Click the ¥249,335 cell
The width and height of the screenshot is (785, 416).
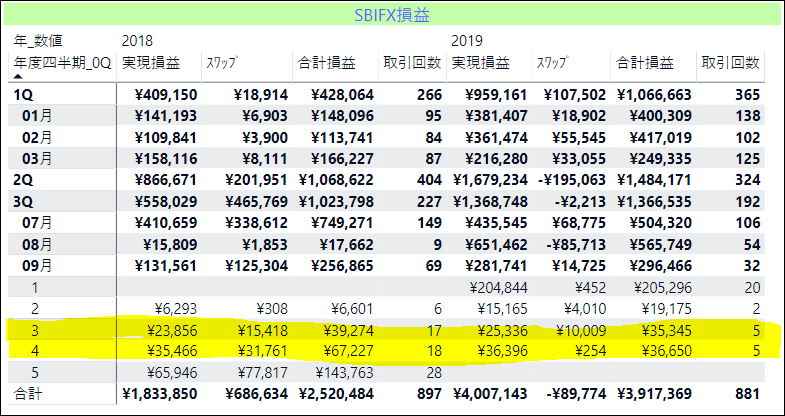(x=660, y=159)
